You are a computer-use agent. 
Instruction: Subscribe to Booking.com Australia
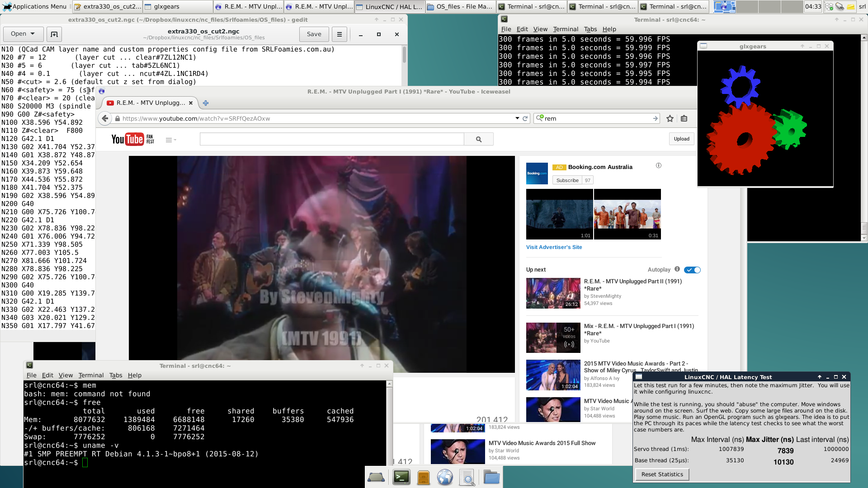(x=567, y=180)
